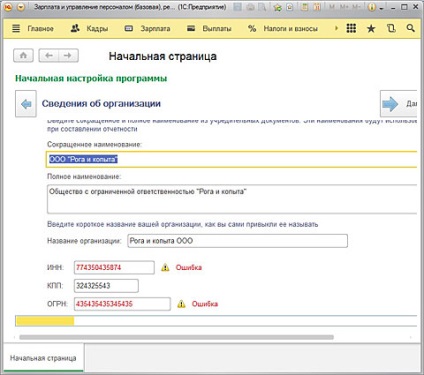The height and width of the screenshot is (375, 424).
Task: Click the Полное наименование label
Action: pyautogui.click(x=84, y=176)
